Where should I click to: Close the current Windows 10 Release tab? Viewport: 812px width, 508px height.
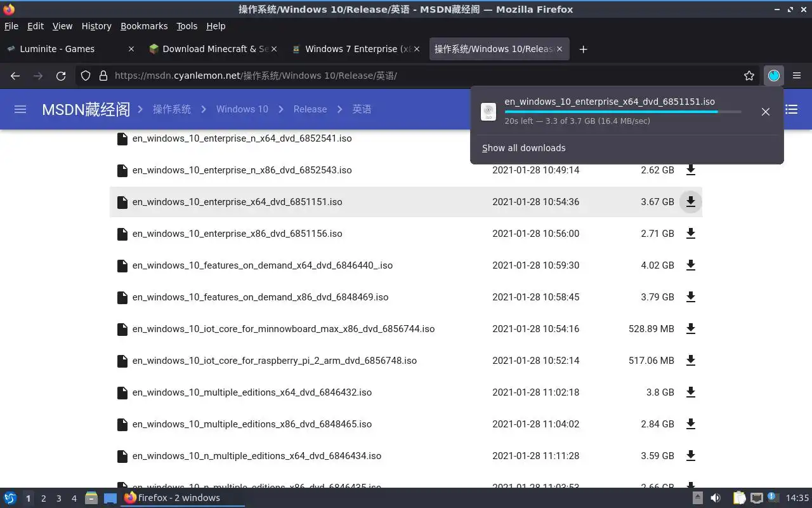point(560,49)
